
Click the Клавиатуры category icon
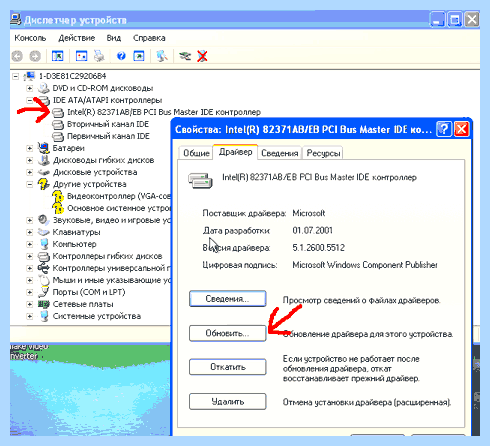point(44,232)
